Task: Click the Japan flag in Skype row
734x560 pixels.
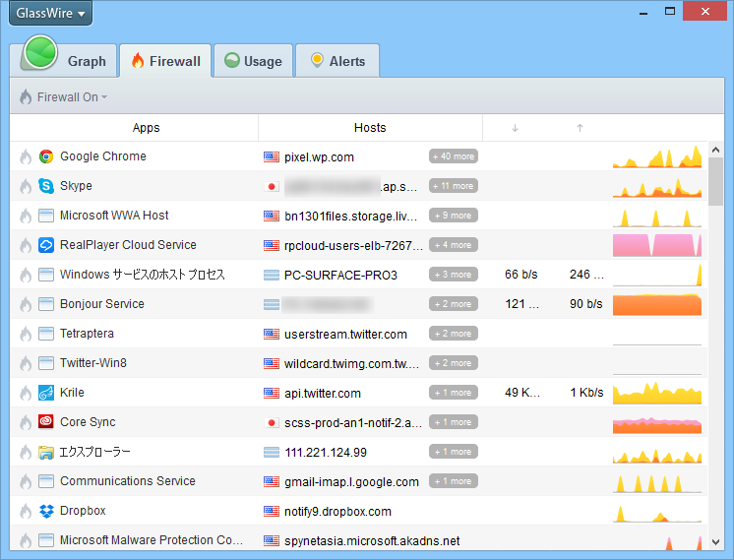Action: [272, 186]
